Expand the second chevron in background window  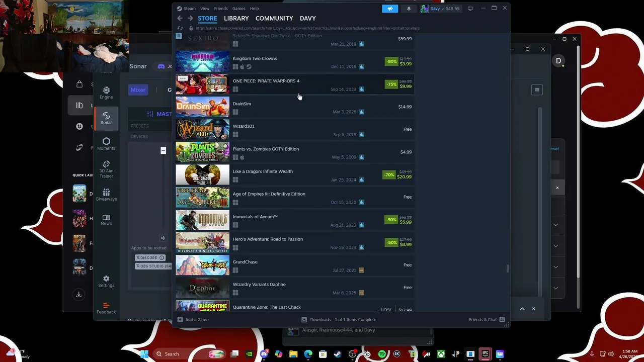coord(555,246)
